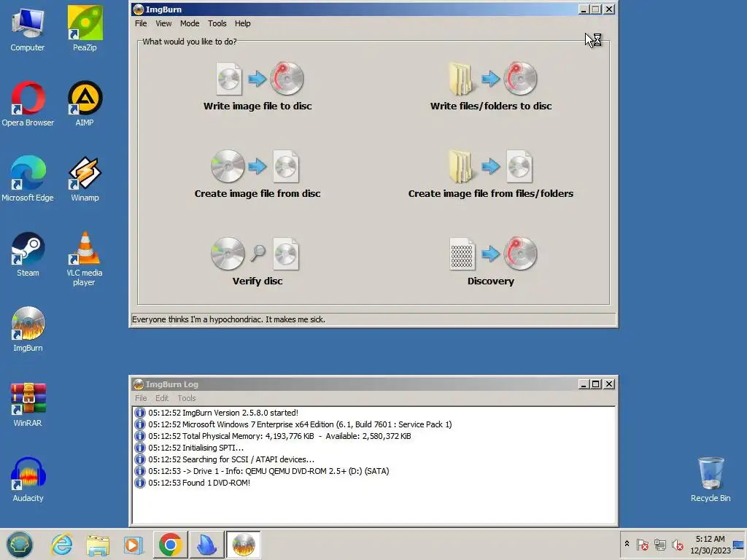Click log line 'Initialising SPTI...'
This screenshot has height=560, width=747.
pos(196,448)
